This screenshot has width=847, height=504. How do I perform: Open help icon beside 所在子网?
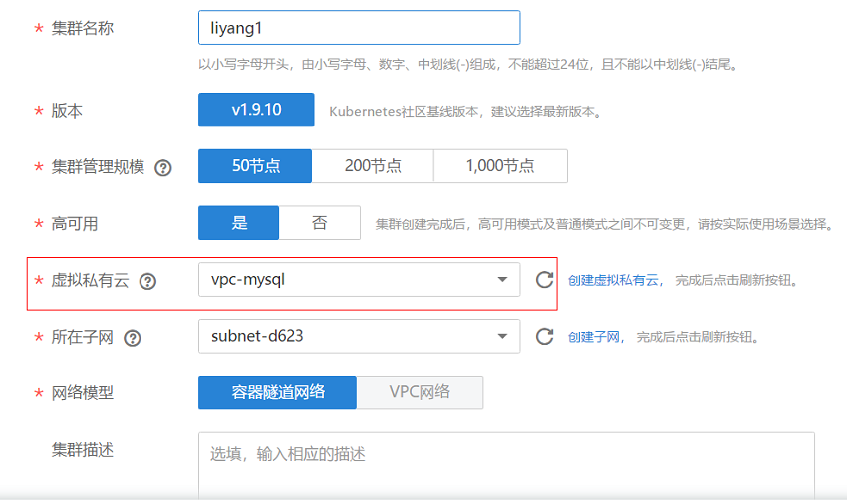133,339
